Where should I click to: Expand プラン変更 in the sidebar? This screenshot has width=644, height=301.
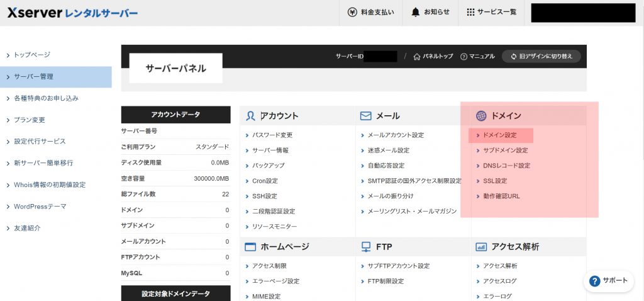click(30, 120)
